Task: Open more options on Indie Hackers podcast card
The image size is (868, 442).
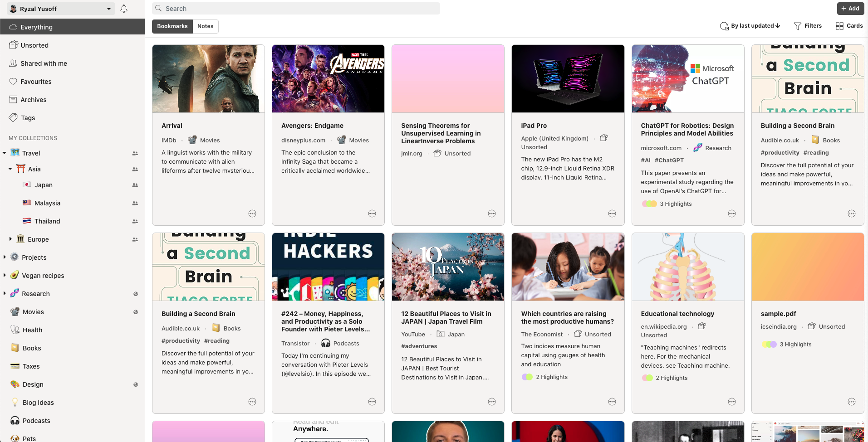Action: tap(372, 402)
